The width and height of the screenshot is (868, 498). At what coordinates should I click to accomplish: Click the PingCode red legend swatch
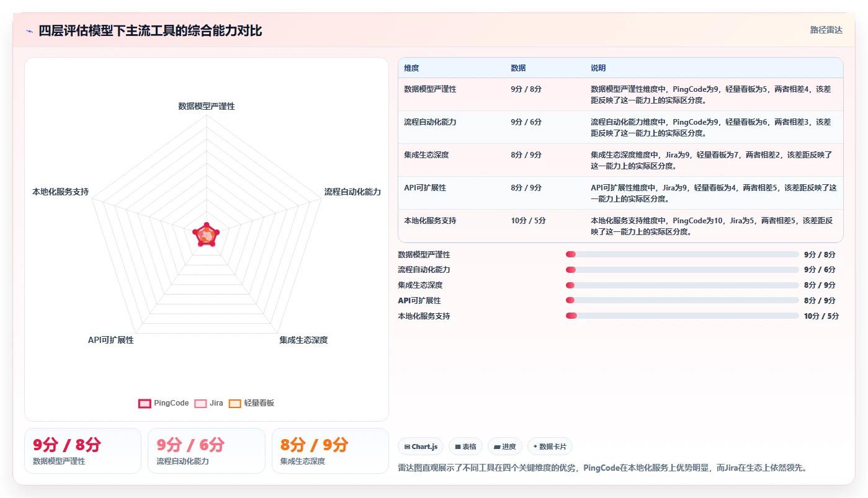click(x=145, y=403)
